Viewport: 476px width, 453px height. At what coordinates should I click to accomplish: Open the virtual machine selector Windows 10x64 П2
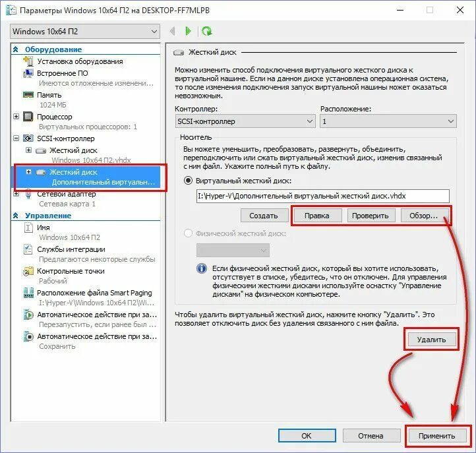click(x=85, y=32)
